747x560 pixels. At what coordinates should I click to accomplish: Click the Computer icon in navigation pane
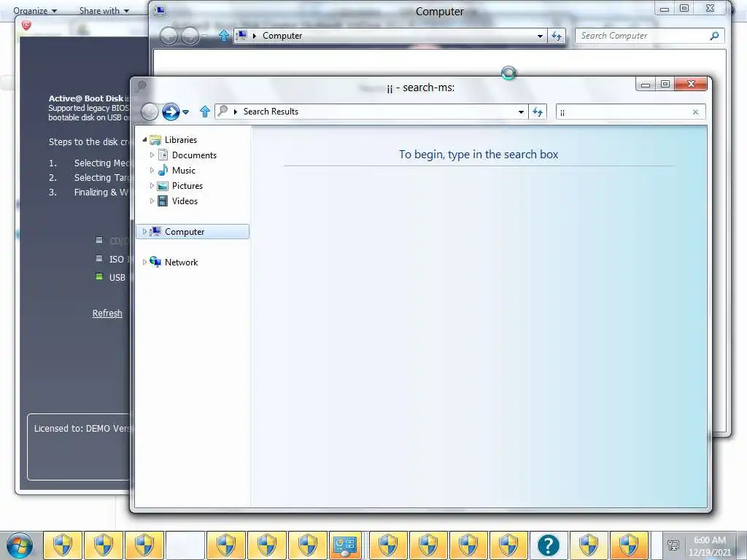pos(155,231)
